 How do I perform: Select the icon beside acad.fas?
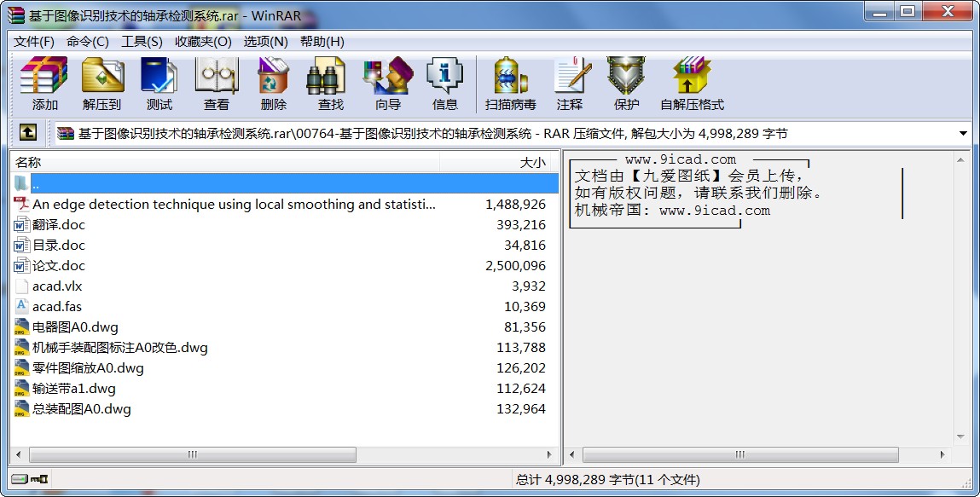[21, 307]
